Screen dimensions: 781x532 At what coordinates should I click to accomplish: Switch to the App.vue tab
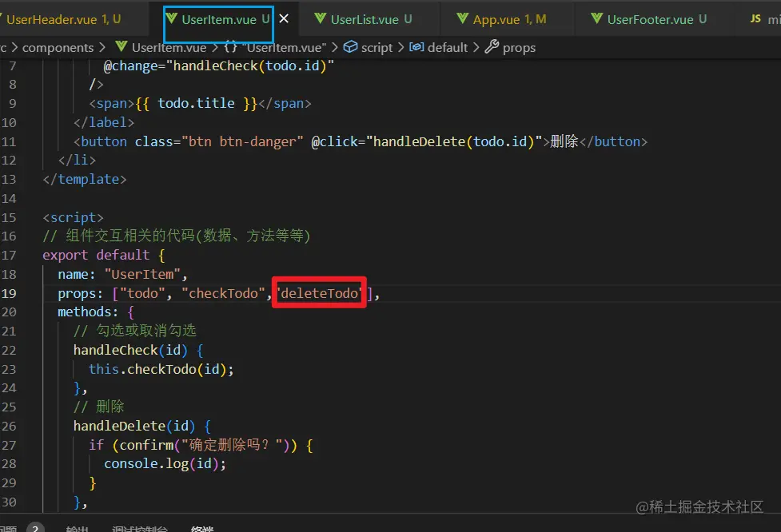click(508, 19)
